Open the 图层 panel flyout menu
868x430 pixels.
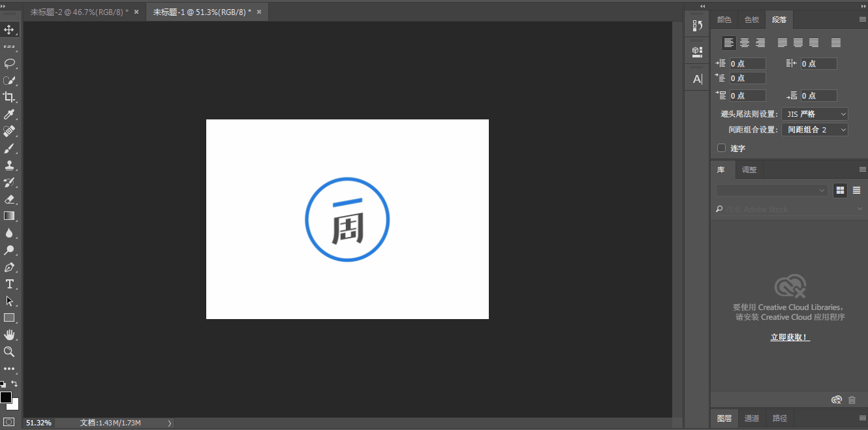[862, 418]
